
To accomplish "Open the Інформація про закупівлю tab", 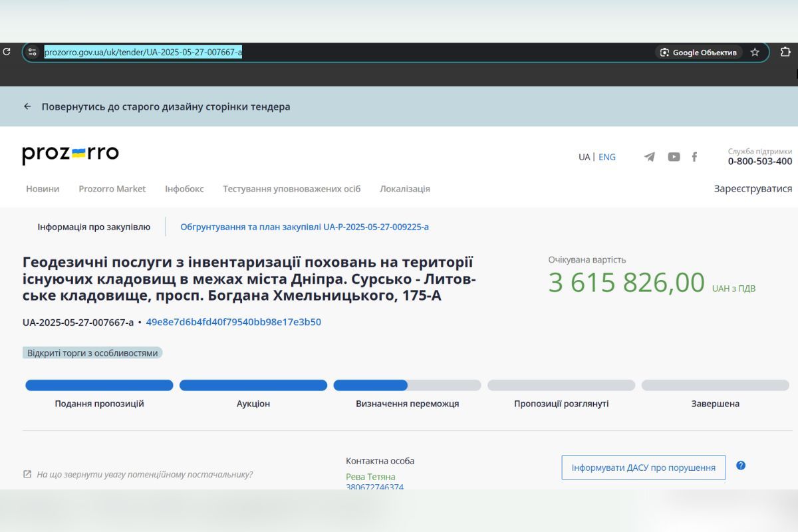I will point(94,226).
